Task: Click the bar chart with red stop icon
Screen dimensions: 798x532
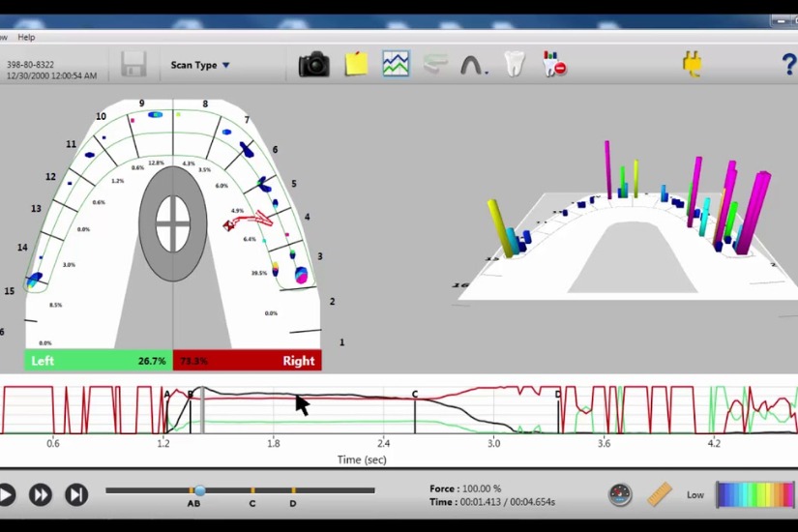Action: point(554,64)
